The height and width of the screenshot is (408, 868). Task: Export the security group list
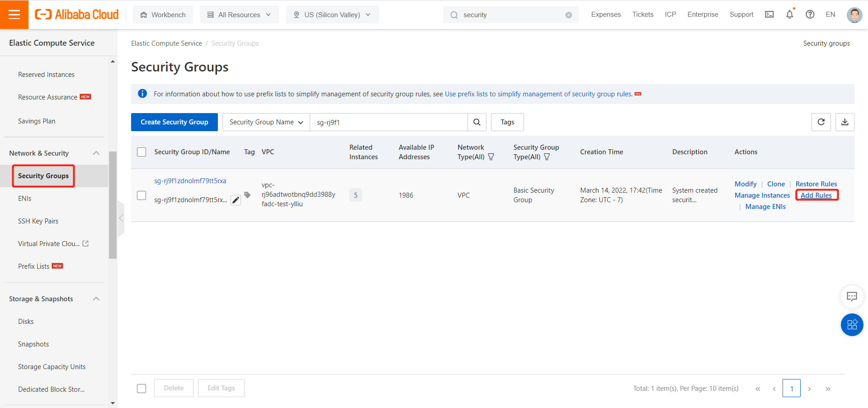844,122
